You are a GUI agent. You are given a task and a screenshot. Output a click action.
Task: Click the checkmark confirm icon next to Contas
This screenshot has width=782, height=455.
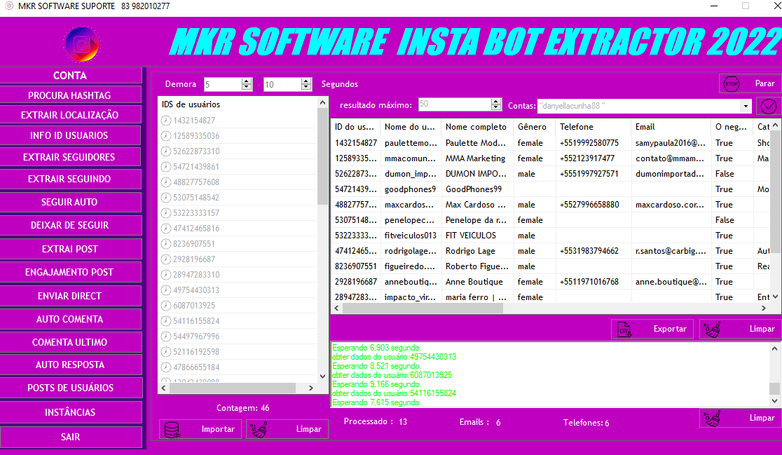[x=768, y=106]
